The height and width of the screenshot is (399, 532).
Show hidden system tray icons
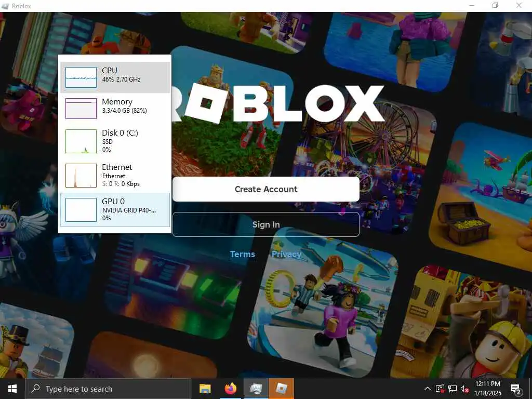pyautogui.click(x=428, y=389)
